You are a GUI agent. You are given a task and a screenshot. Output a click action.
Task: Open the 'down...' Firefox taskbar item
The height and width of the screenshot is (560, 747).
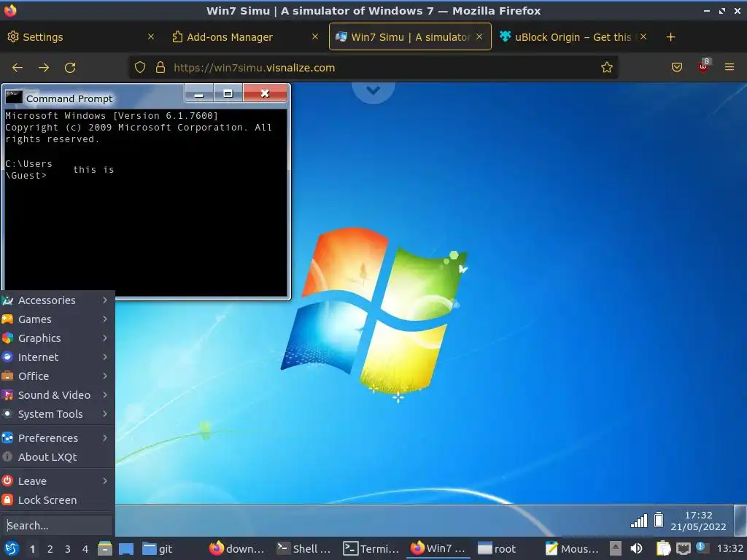coord(237,549)
